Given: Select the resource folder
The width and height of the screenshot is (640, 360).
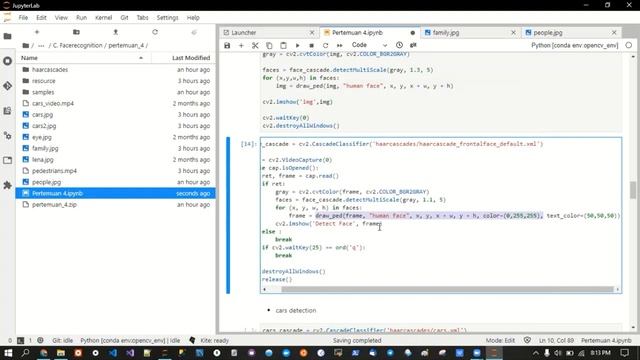Looking at the screenshot, I should point(116,81).
